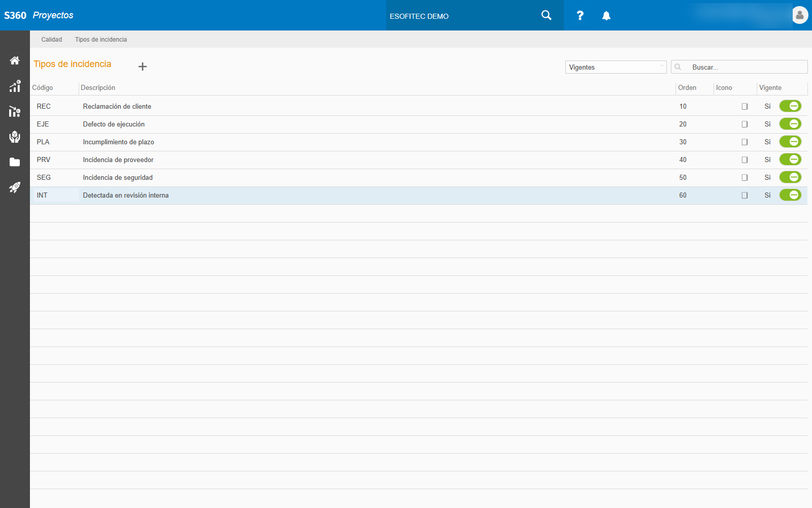Click description Incumplimiento de plazo
Screen dimensions: 812x508
tap(119, 142)
